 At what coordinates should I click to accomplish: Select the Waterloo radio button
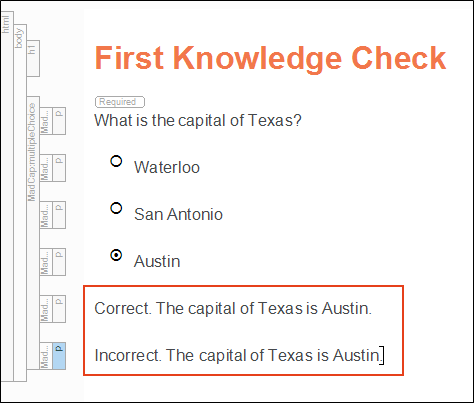point(116,161)
